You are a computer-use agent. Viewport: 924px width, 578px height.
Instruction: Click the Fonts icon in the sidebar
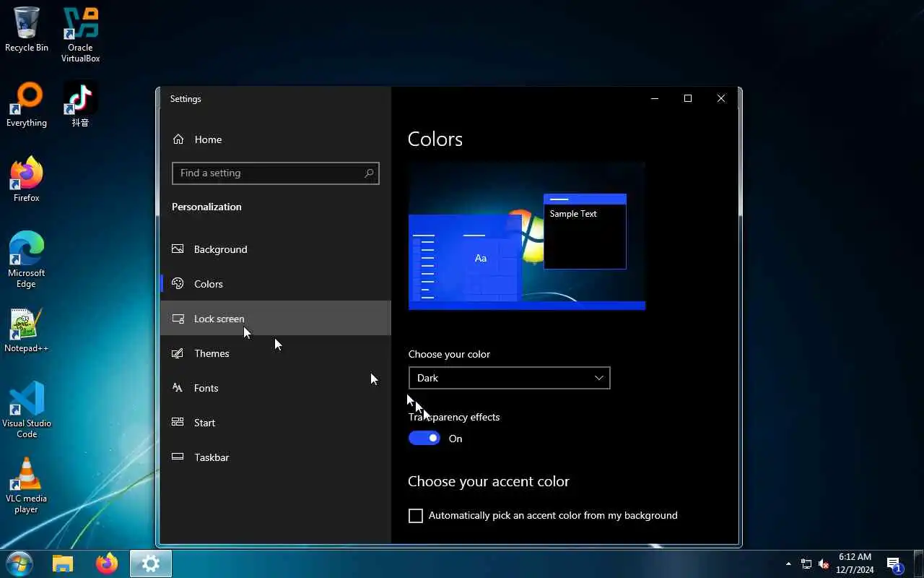[178, 388]
